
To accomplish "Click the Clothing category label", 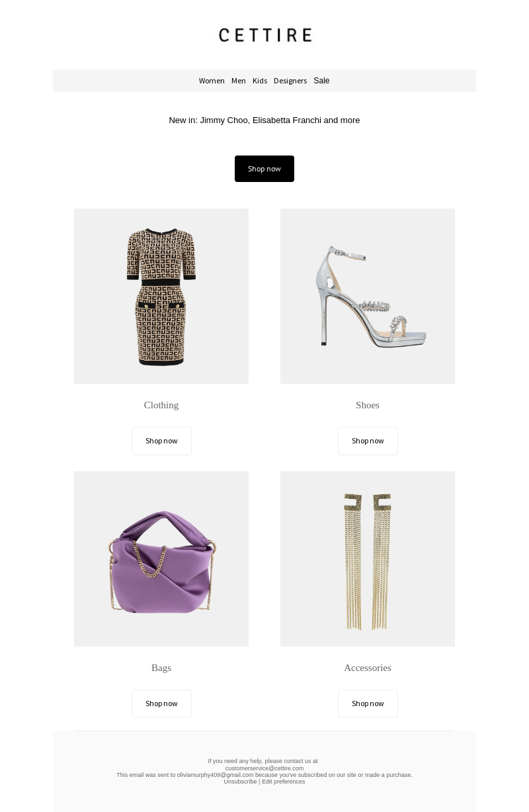I will [x=161, y=405].
